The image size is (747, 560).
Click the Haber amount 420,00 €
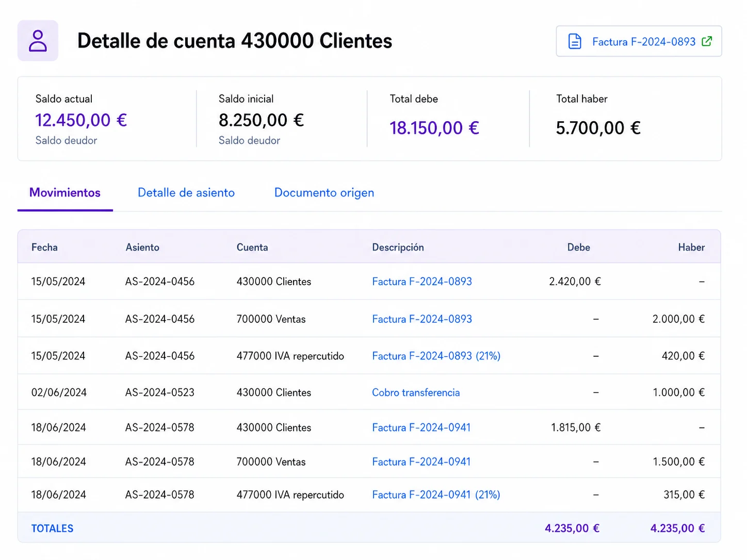[x=683, y=356]
